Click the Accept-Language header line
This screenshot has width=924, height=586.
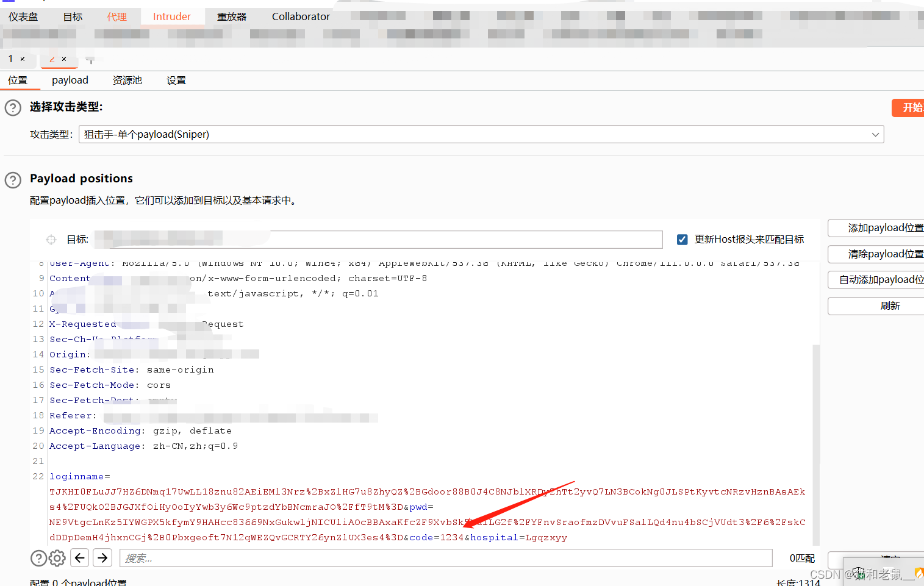tap(144, 446)
